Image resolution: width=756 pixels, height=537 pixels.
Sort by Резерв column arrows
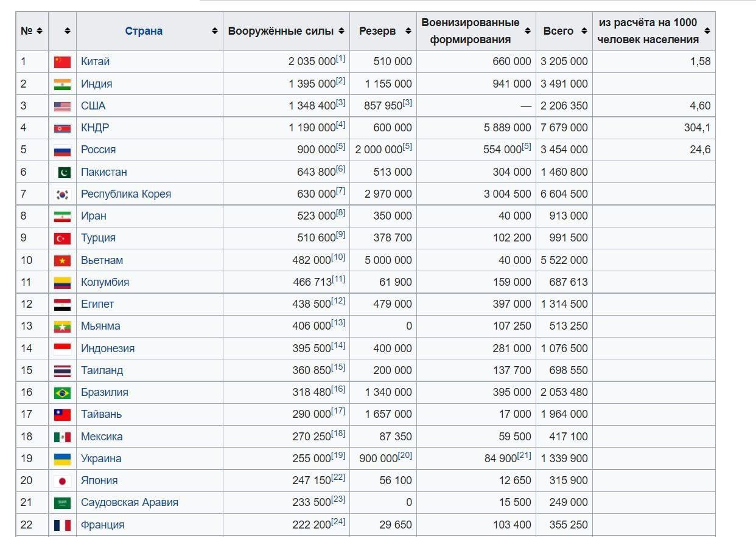[408, 31]
